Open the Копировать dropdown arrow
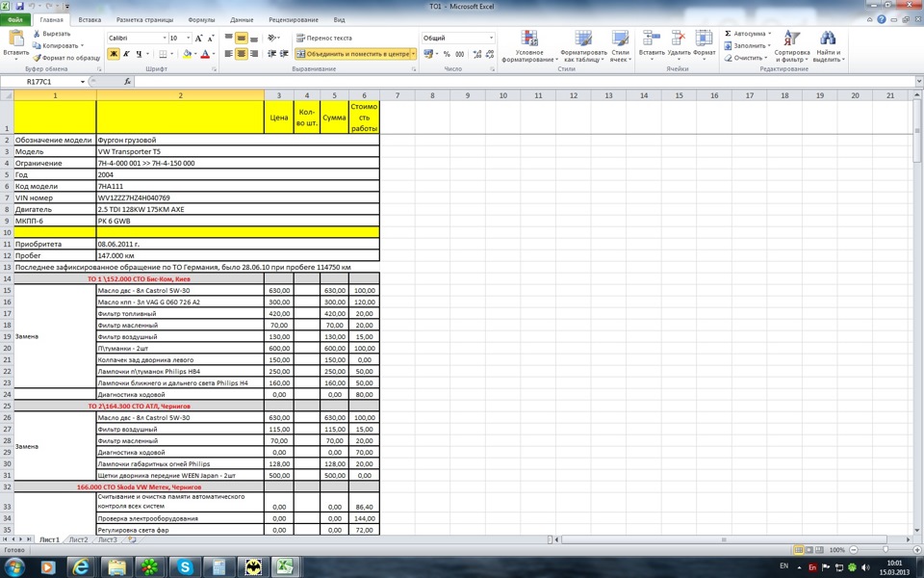The image size is (924, 578). [82, 45]
